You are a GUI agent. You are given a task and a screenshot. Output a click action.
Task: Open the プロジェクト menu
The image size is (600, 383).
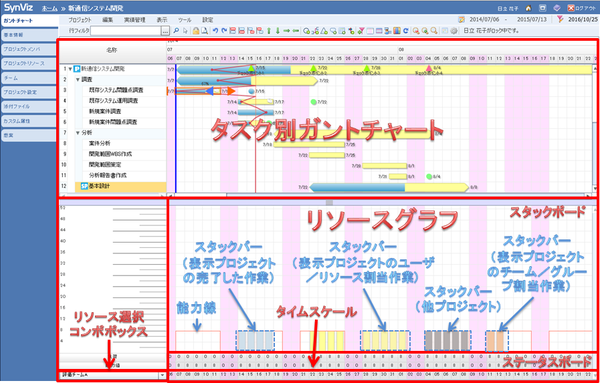coord(80,20)
